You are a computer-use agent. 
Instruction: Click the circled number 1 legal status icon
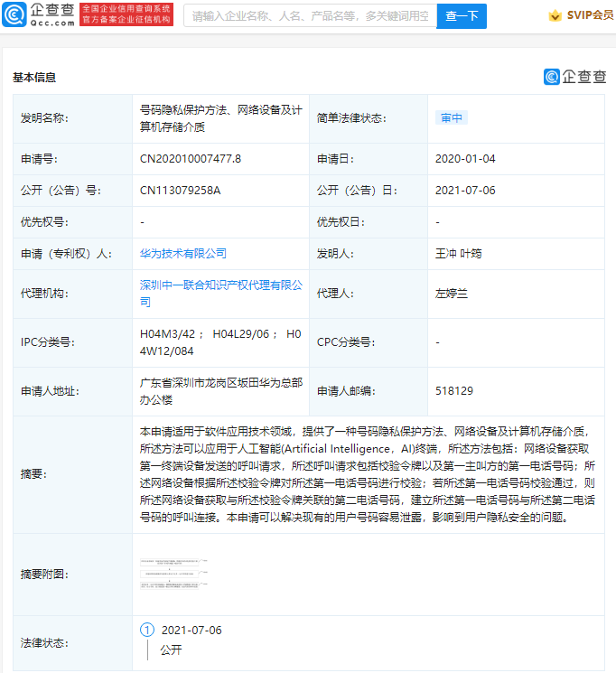(x=147, y=630)
